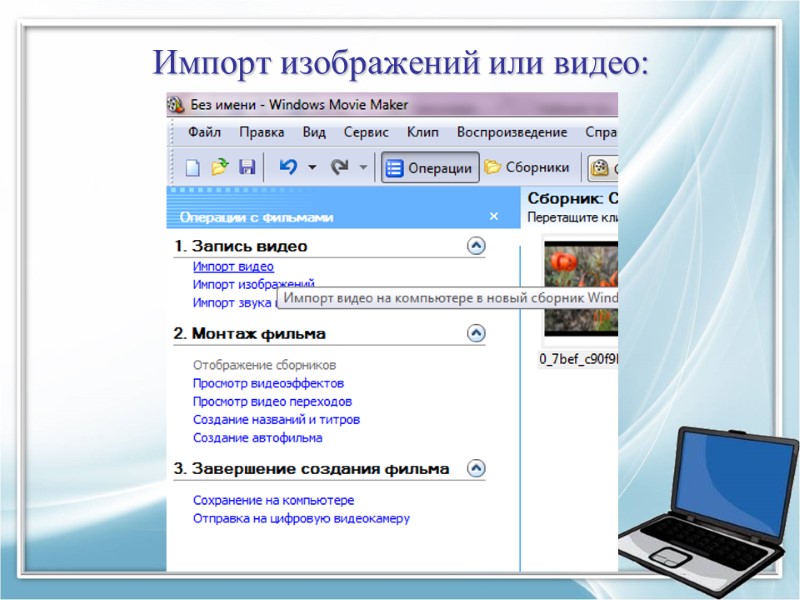Collapse the Завершение создания фильма section

click(x=476, y=468)
